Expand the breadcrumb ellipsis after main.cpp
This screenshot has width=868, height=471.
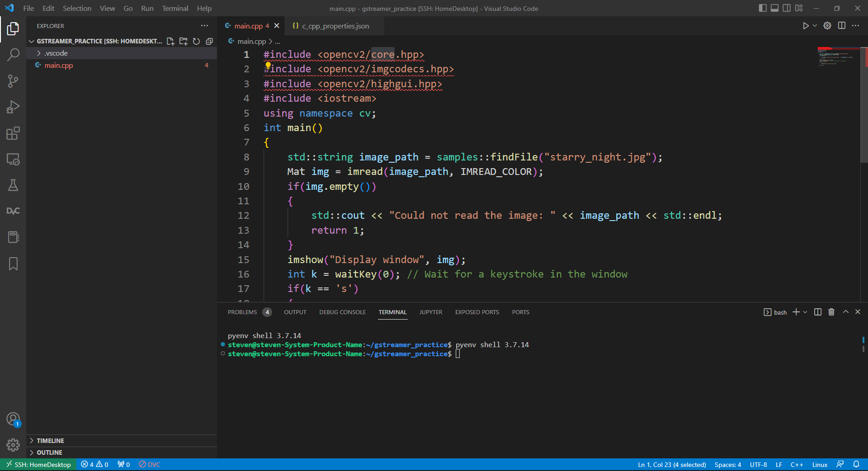point(278,42)
